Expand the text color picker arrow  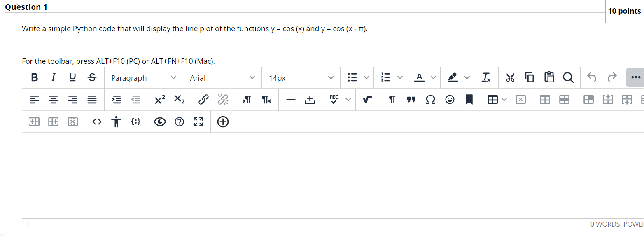pyautogui.click(x=433, y=77)
